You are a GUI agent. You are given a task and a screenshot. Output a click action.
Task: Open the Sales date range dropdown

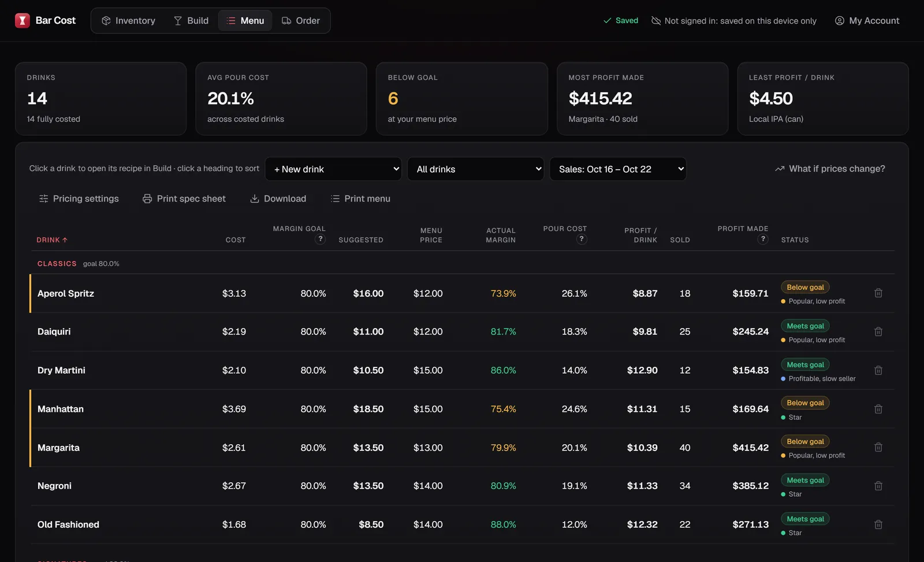click(618, 169)
